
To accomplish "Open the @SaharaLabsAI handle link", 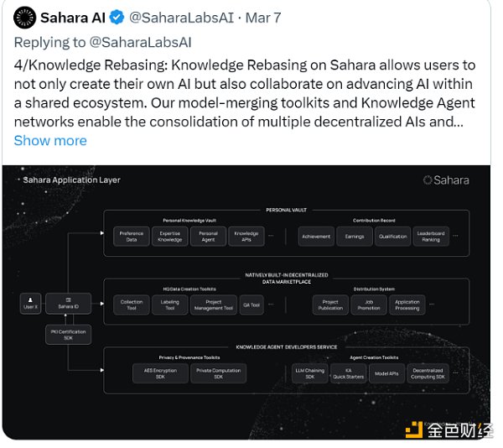I will pyautogui.click(x=182, y=18).
